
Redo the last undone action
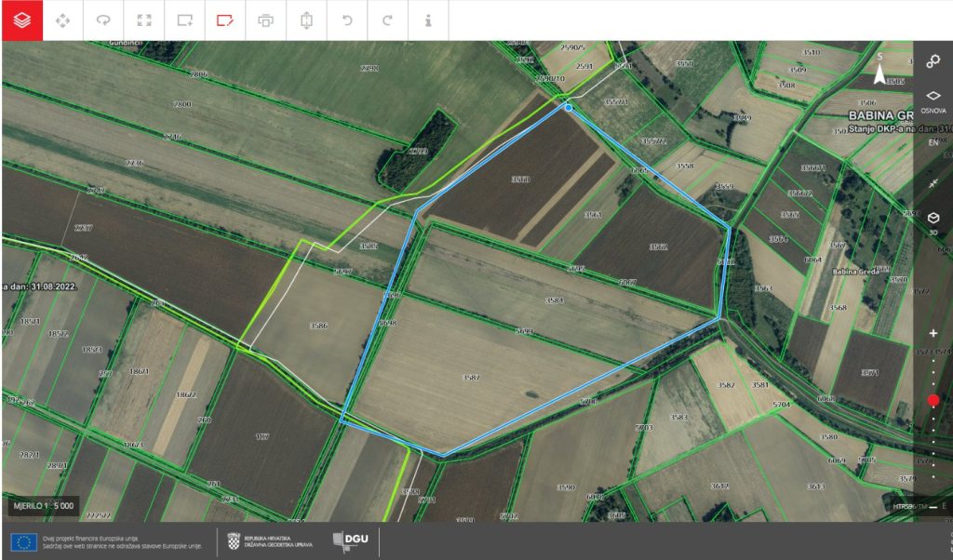click(x=387, y=20)
